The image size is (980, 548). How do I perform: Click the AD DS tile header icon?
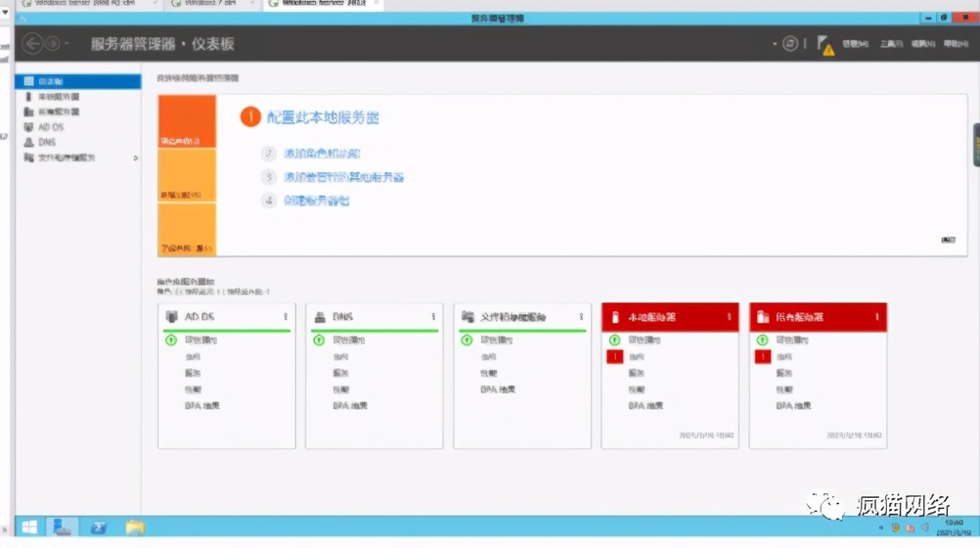coord(171,317)
